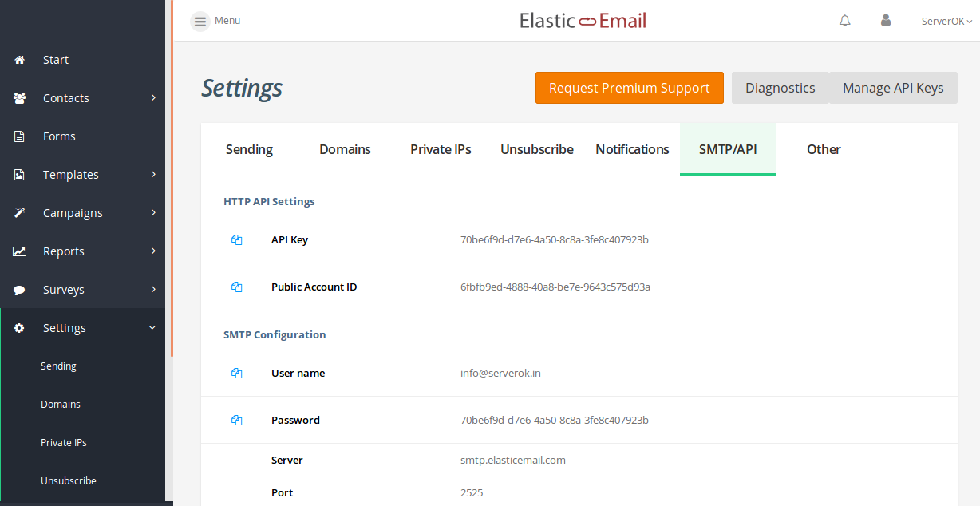Copy the SMTP Password
This screenshot has height=506, width=980.
(x=237, y=420)
